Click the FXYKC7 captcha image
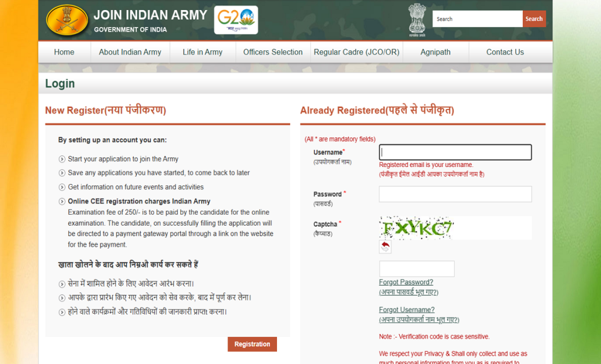601x364 pixels. (x=416, y=228)
